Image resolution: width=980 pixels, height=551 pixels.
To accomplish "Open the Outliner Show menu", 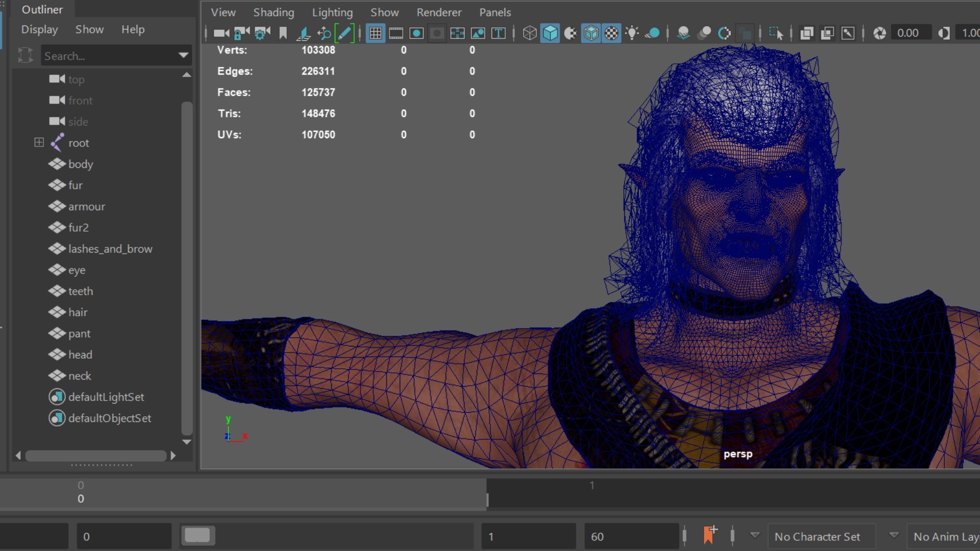I will click(89, 30).
